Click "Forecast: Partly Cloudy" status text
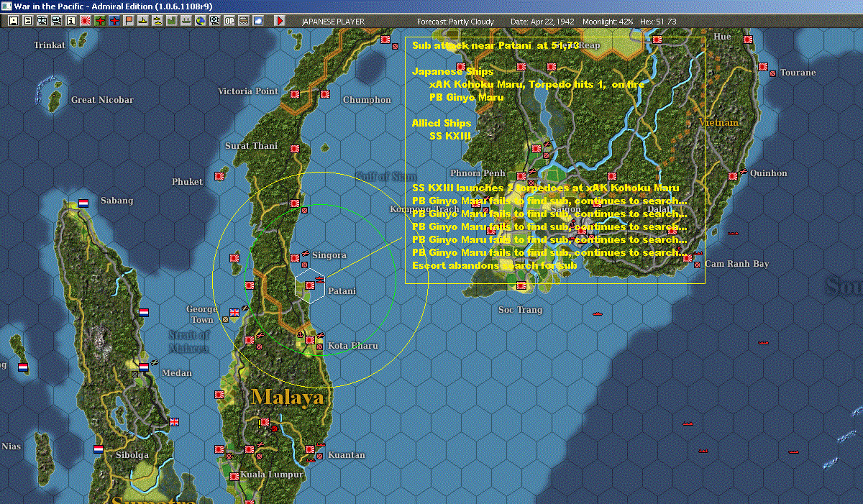Image resolution: width=863 pixels, height=504 pixels. coord(457,22)
